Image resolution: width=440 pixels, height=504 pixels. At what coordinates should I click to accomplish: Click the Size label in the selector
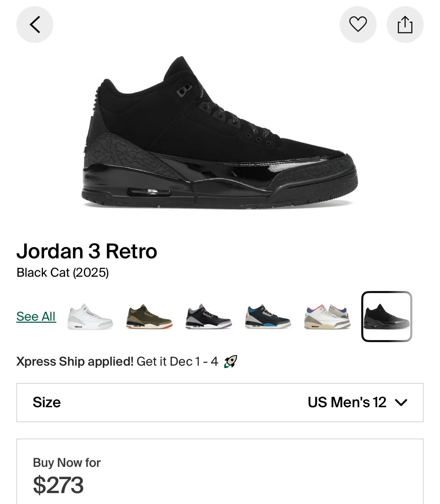coord(47,402)
